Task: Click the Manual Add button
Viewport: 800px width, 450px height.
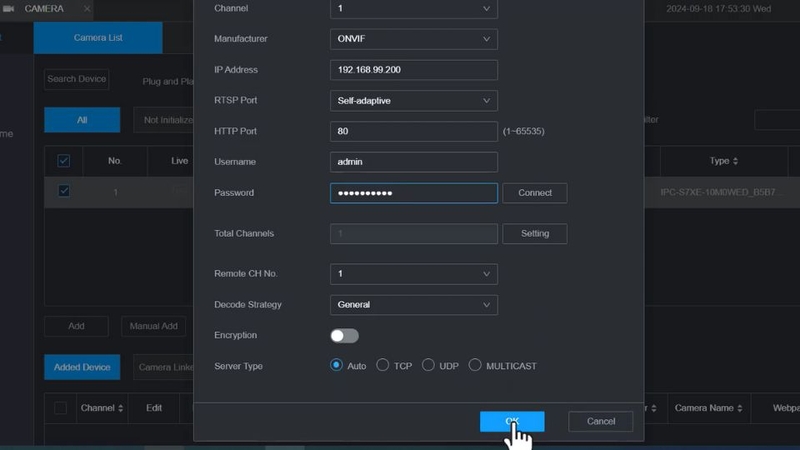Action: click(x=154, y=326)
